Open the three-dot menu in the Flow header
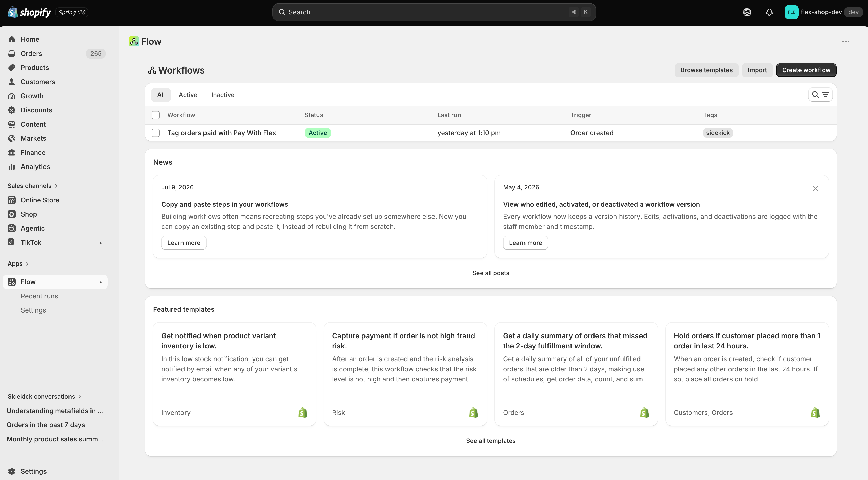This screenshot has height=480, width=868. coord(846,41)
